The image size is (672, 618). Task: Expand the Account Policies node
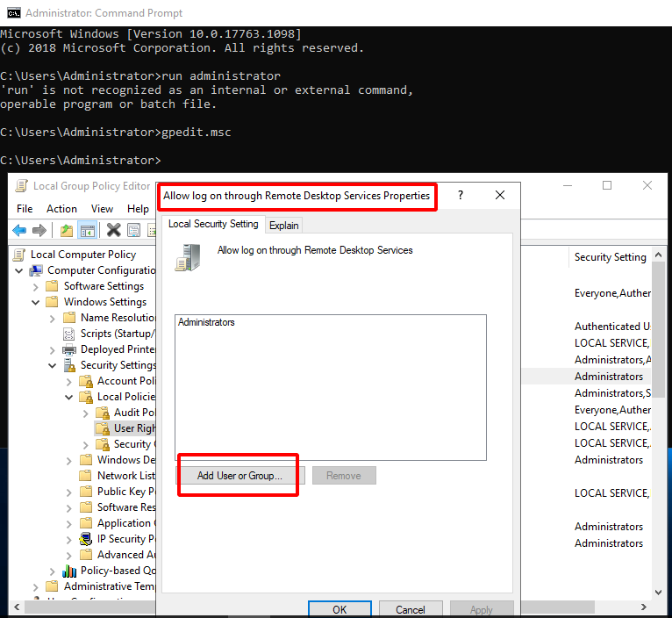pos(69,382)
